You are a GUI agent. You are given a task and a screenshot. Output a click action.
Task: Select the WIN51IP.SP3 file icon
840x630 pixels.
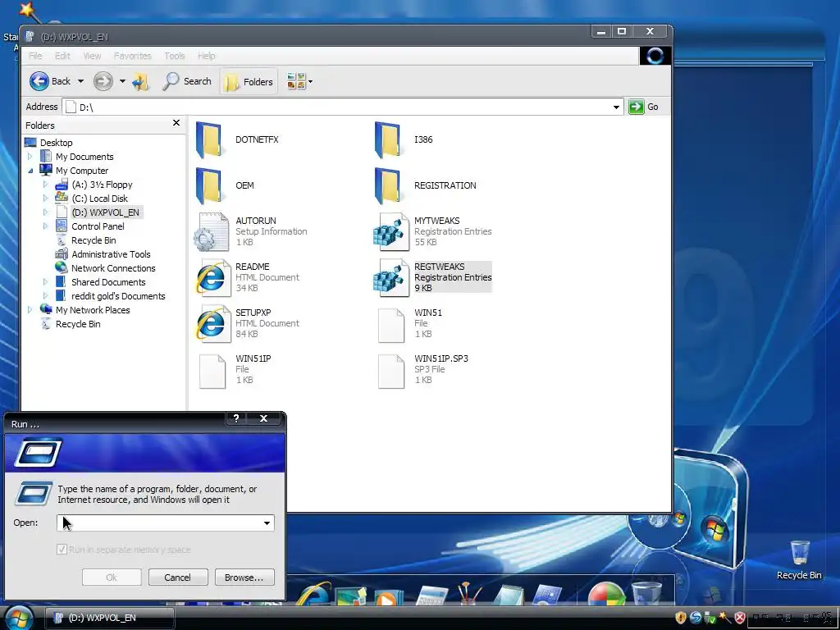[x=391, y=371]
